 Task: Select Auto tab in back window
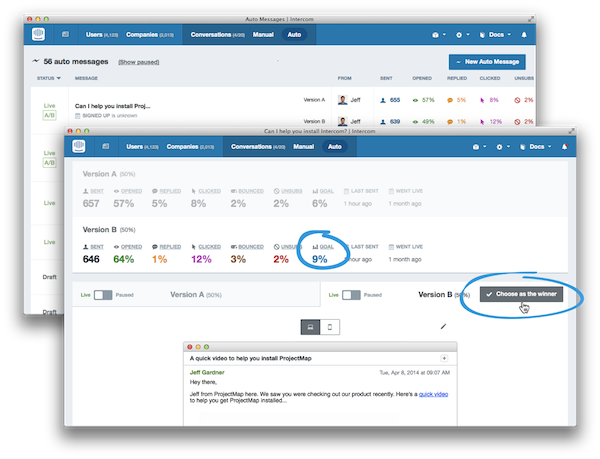[x=294, y=34]
